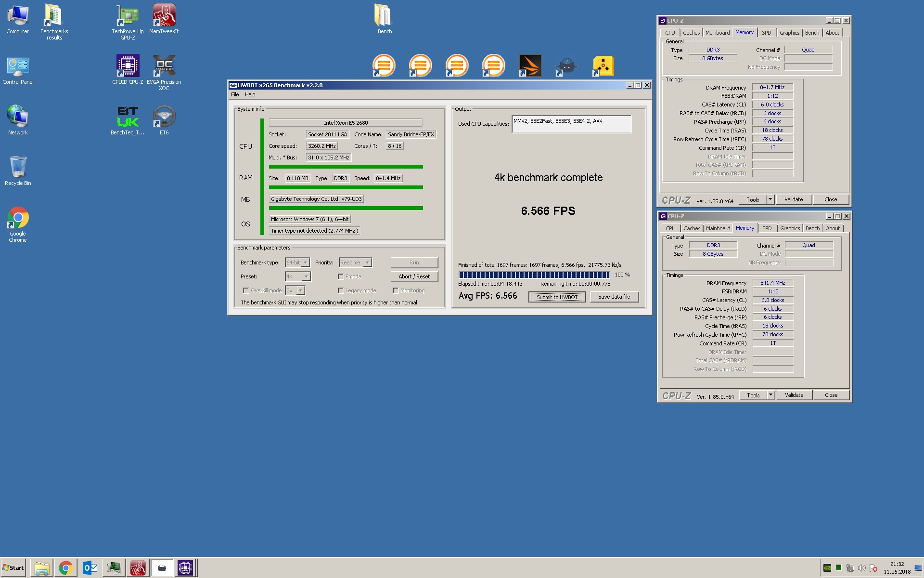Viewport: 924px width, 578px height.
Task: Open the Help menu in HWBOT x265
Action: coord(250,94)
